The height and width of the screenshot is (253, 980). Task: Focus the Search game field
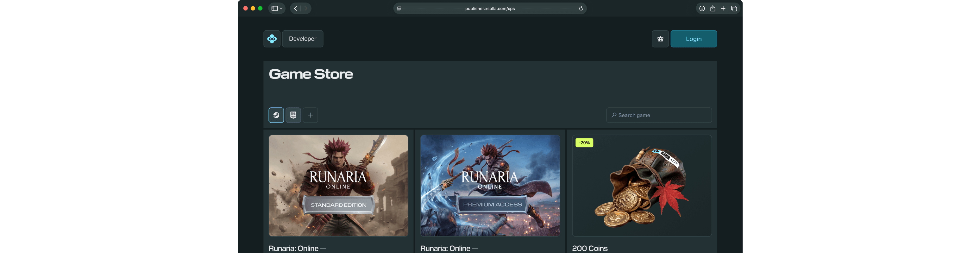tap(659, 115)
